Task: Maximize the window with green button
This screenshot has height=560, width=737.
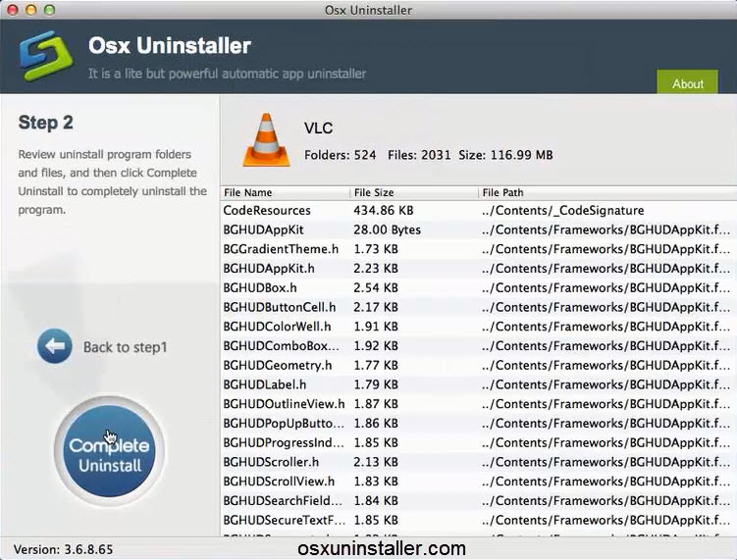Action: (49, 10)
